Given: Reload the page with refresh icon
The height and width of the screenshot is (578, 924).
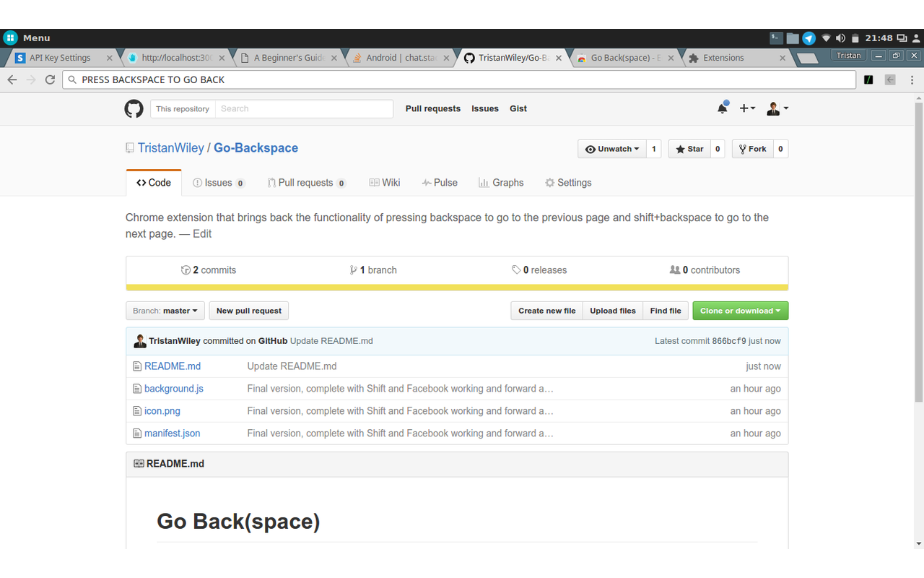Looking at the screenshot, I should coord(50,79).
